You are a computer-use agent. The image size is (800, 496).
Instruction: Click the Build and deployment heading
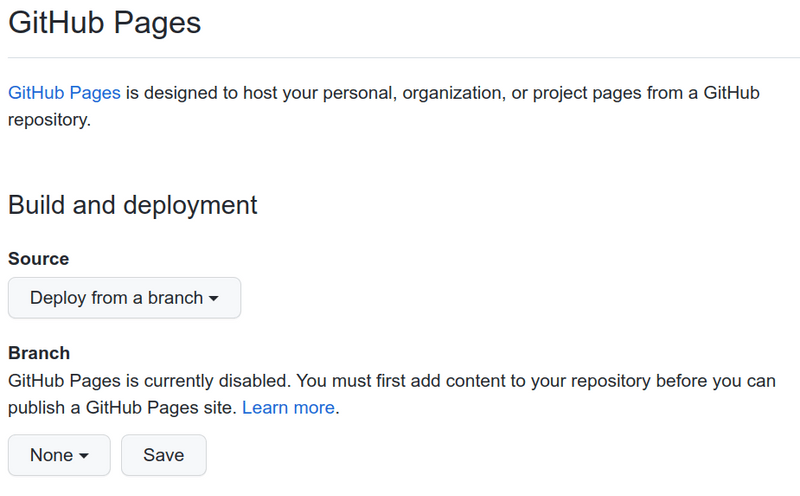click(133, 206)
